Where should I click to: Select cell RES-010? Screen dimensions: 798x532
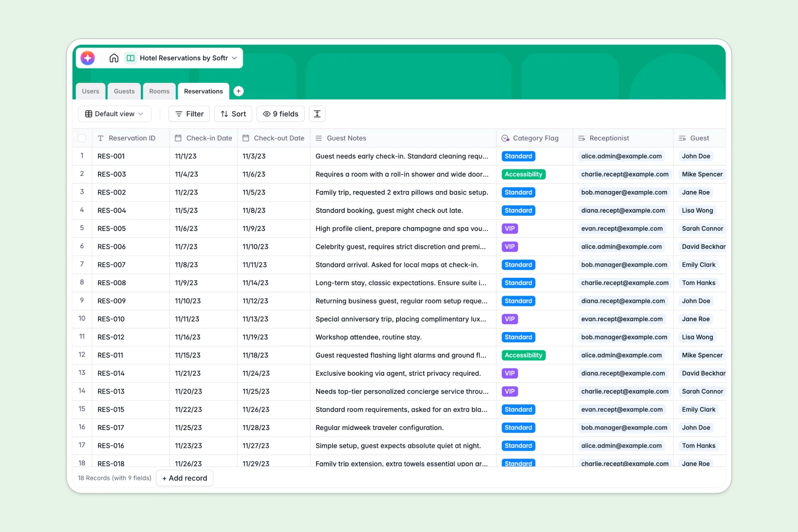(131, 319)
